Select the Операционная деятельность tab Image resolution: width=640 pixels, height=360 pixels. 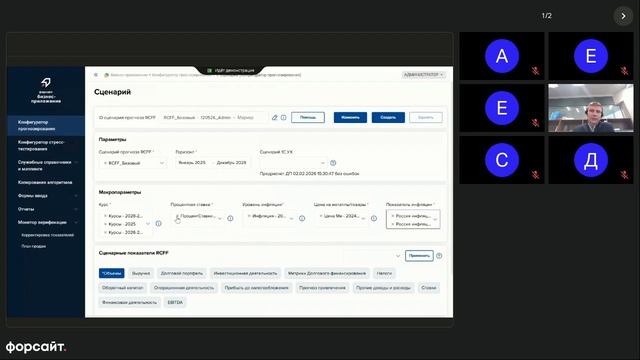click(184, 288)
